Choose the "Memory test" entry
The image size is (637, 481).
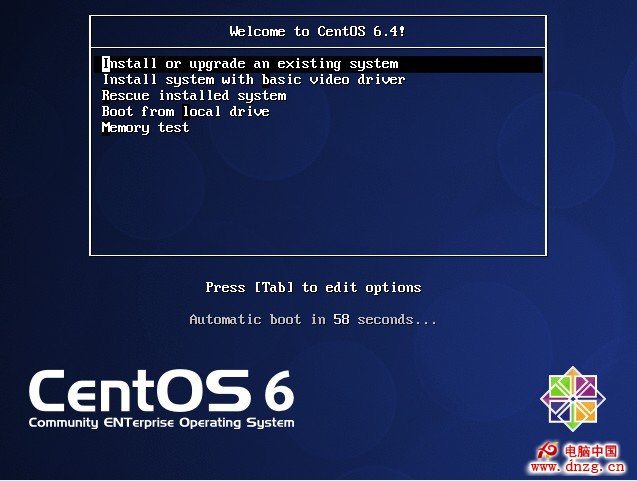(x=145, y=128)
